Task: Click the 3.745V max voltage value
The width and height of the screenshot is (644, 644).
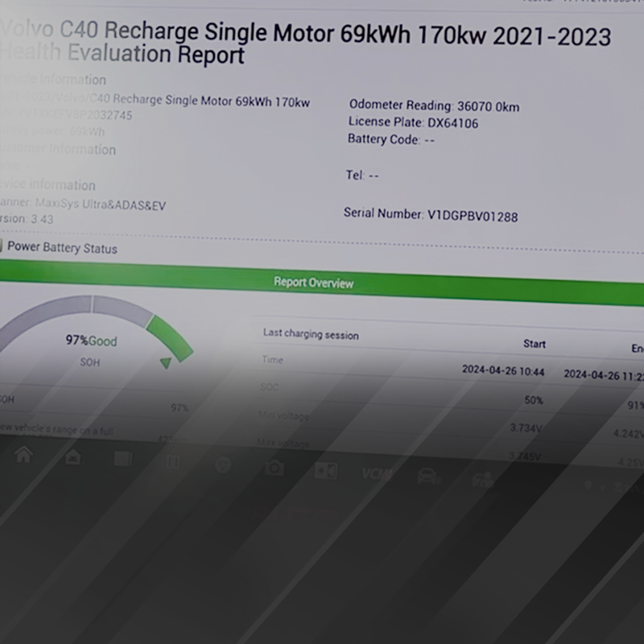Action: (x=525, y=456)
